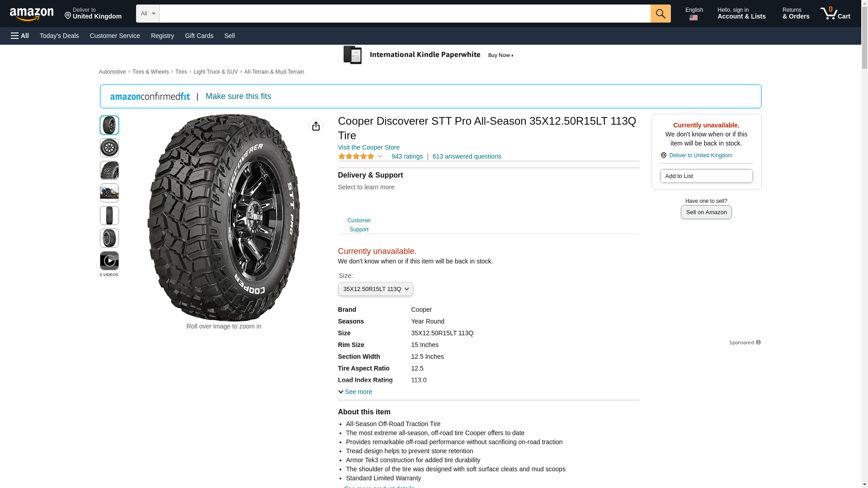Visit the Cooper Store link
The height and width of the screenshot is (488, 868).
(368, 147)
